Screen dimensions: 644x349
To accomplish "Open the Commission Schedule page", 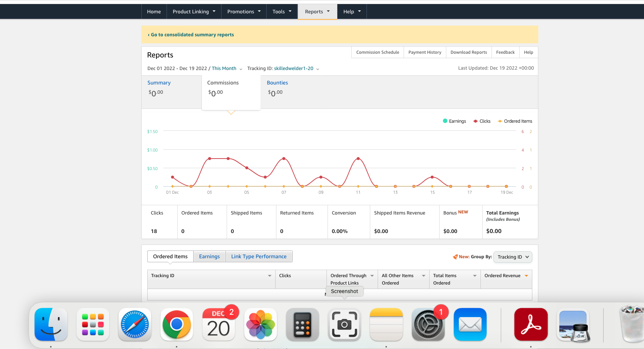I will (378, 52).
